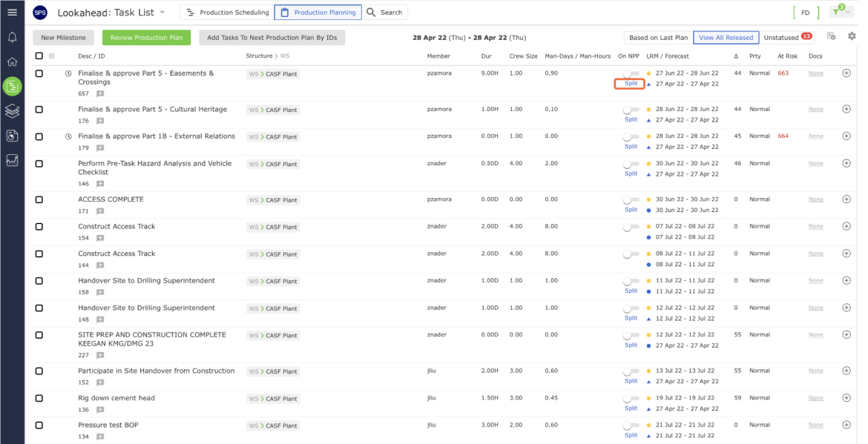Toggle On NPP for ACCESS COMPLETE task
This screenshot has width=868, height=444.
631,199
